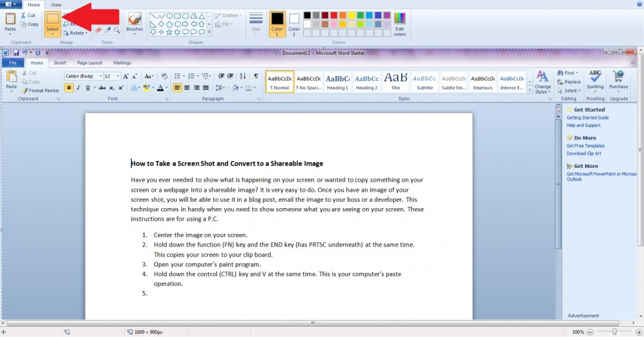Click Clear Formatting icon in Word
The image size is (644, 337).
pos(164,76)
